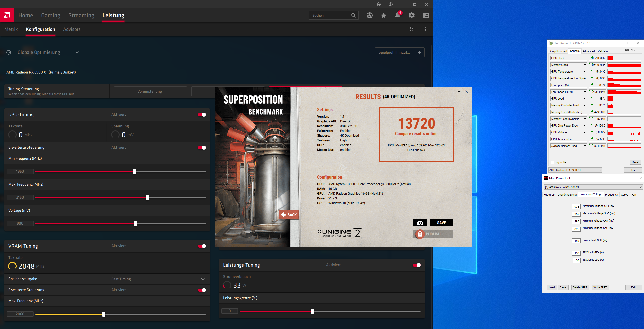This screenshot has width=644, height=329.
Task: Click the bug report icon
Action: pos(378,4)
